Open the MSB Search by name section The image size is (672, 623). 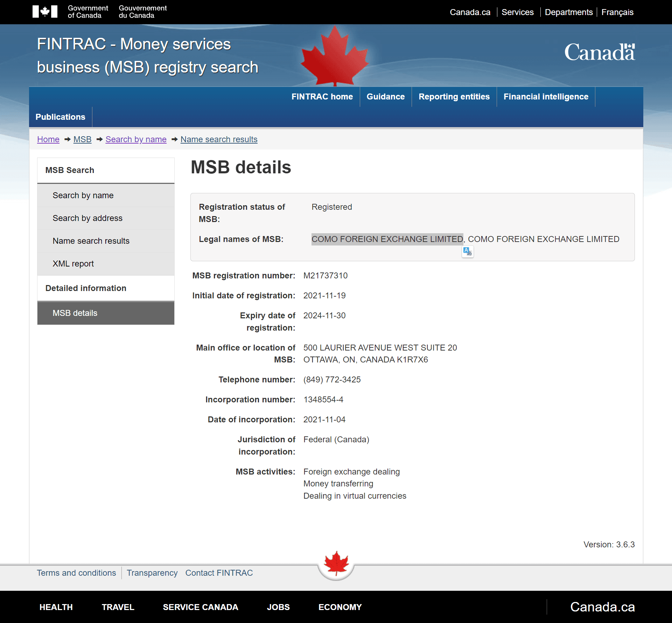click(x=83, y=195)
